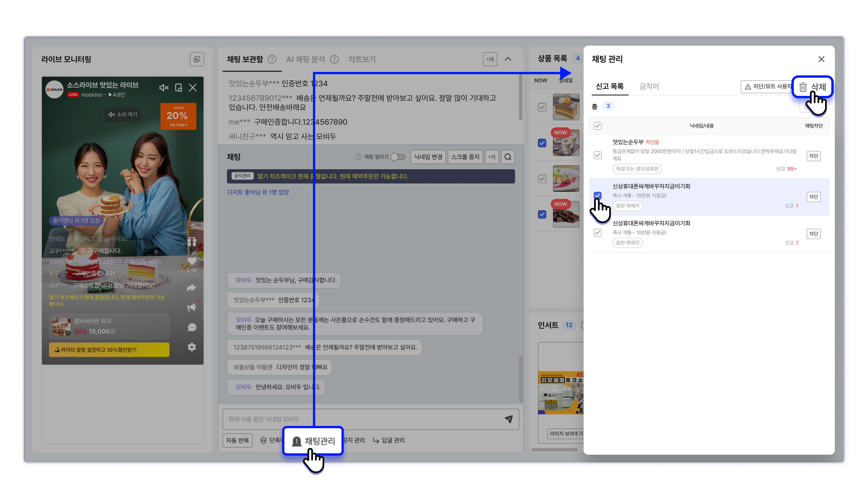Viewport: 868px width, 499px height.
Task: Click the chat list vertical scrollbar
Action: click(521, 379)
